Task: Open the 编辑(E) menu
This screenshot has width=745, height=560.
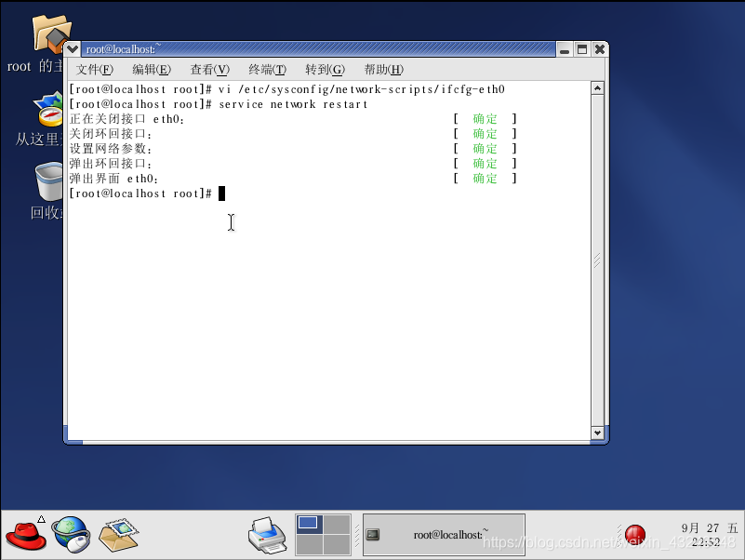Action: point(151,70)
